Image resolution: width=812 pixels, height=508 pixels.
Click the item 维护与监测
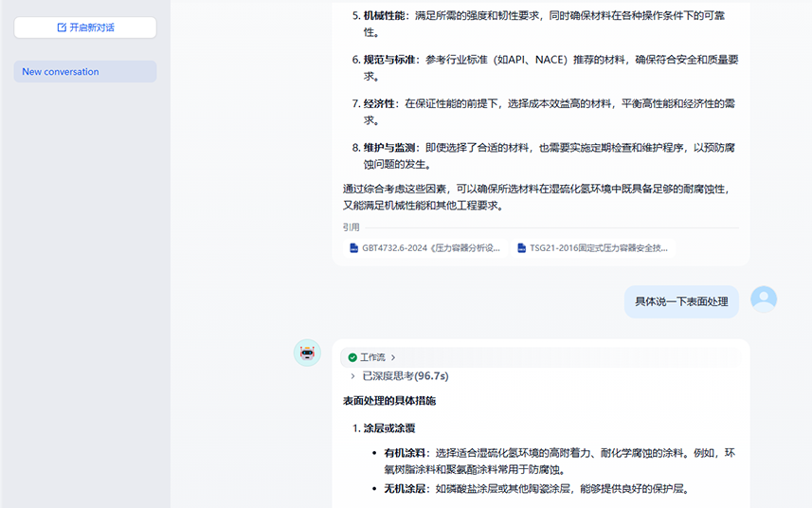click(388, 148)
